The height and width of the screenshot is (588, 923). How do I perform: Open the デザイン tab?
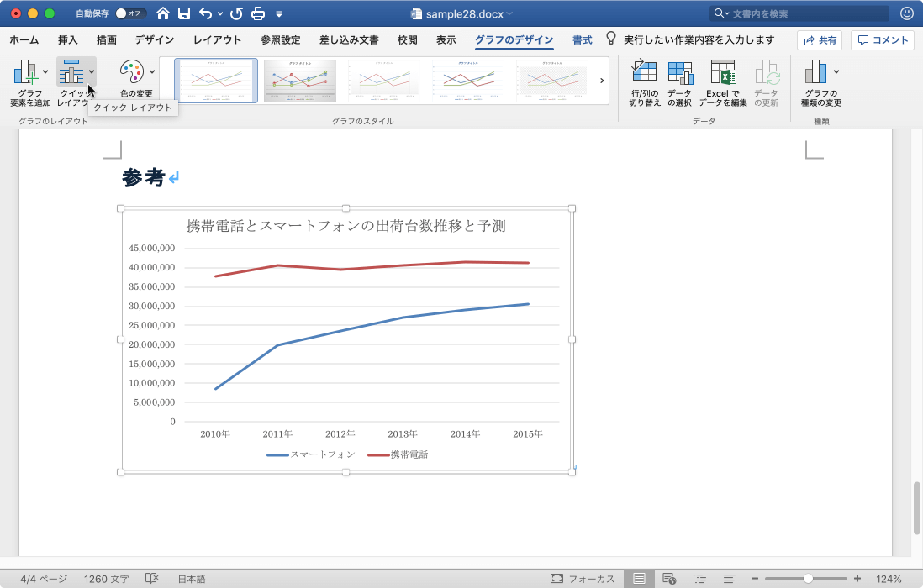(154, 40)
